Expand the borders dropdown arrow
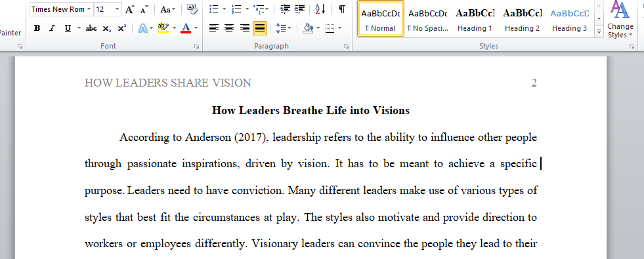Screen dimensions: 644x259 [x=339, y=28]
